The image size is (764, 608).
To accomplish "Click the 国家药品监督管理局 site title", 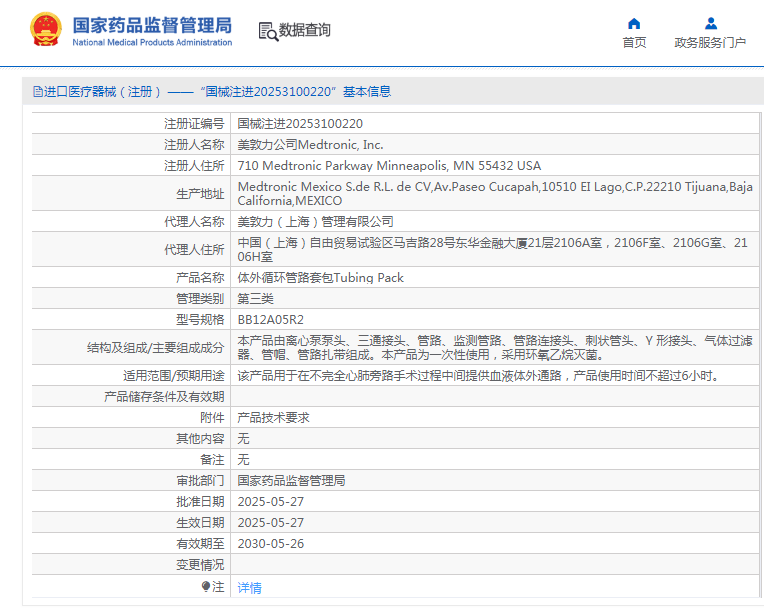I will 152,24.
